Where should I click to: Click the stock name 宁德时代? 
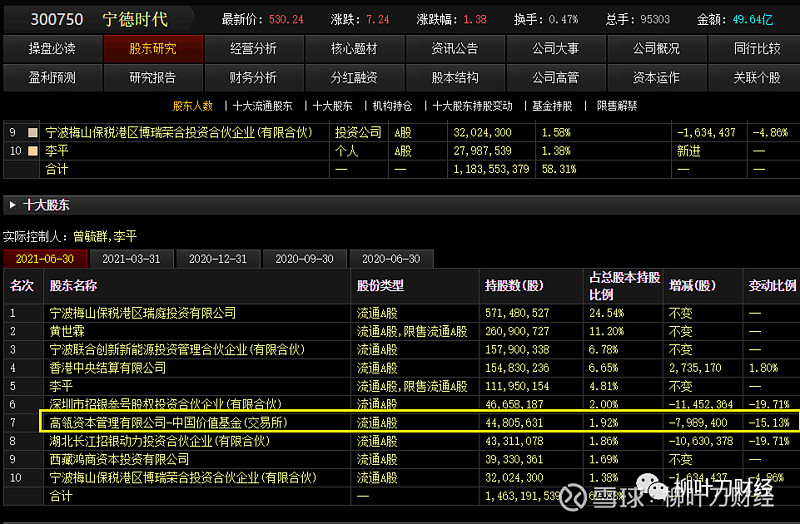coord(135,19)
